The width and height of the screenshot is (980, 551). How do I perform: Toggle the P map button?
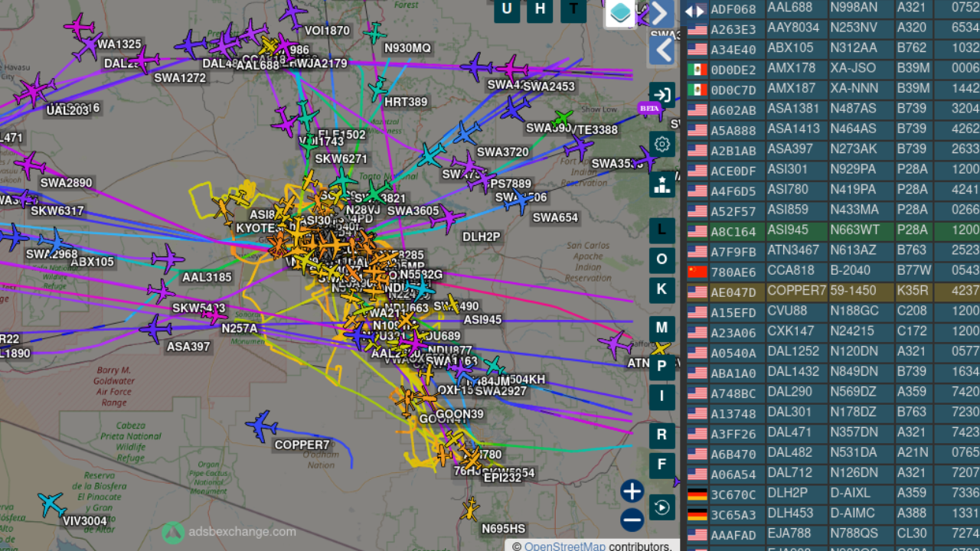(662, 367)
